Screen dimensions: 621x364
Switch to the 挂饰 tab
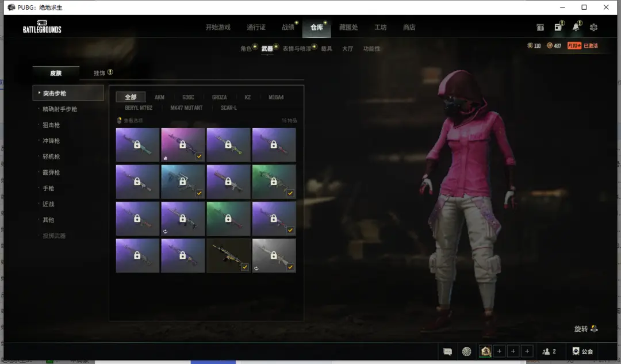[99, 73]
